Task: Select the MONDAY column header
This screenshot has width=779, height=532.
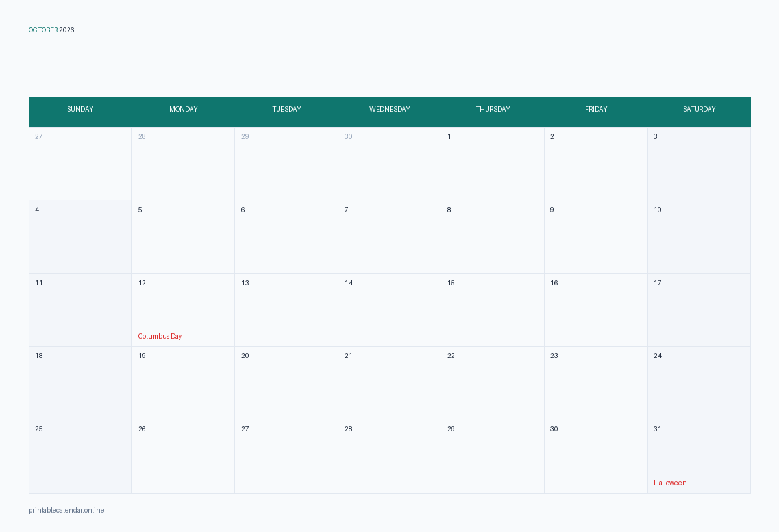Action: [x=184, y=109]
